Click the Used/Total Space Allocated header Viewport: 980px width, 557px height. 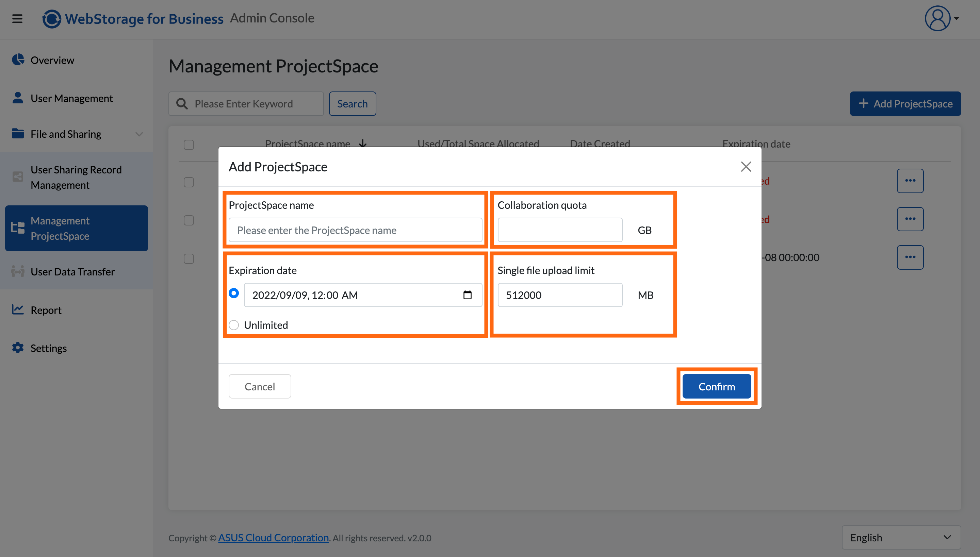(x=478, y=144)
